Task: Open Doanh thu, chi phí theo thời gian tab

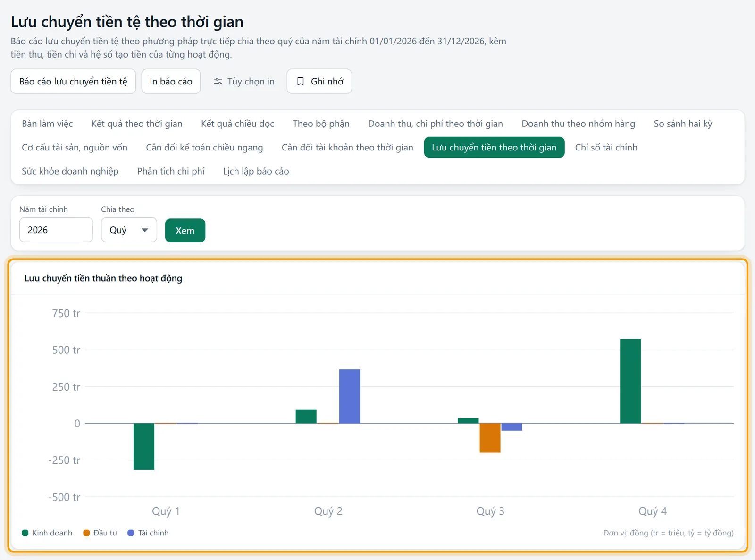Action: click(x=436, y=124)
